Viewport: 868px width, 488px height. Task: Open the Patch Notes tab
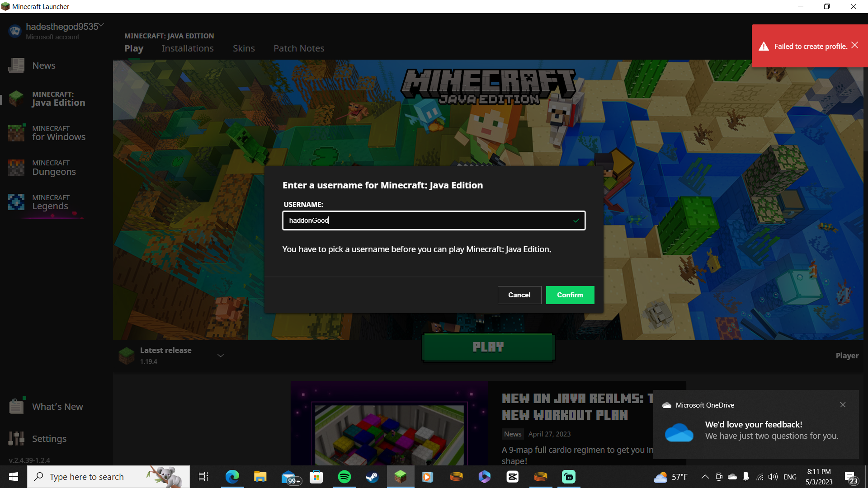299,48
